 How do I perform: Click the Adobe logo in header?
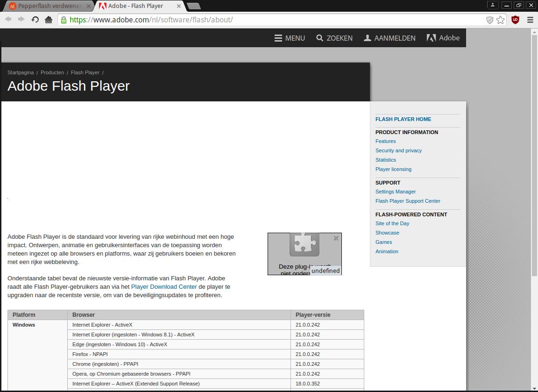tap(443, 38)
